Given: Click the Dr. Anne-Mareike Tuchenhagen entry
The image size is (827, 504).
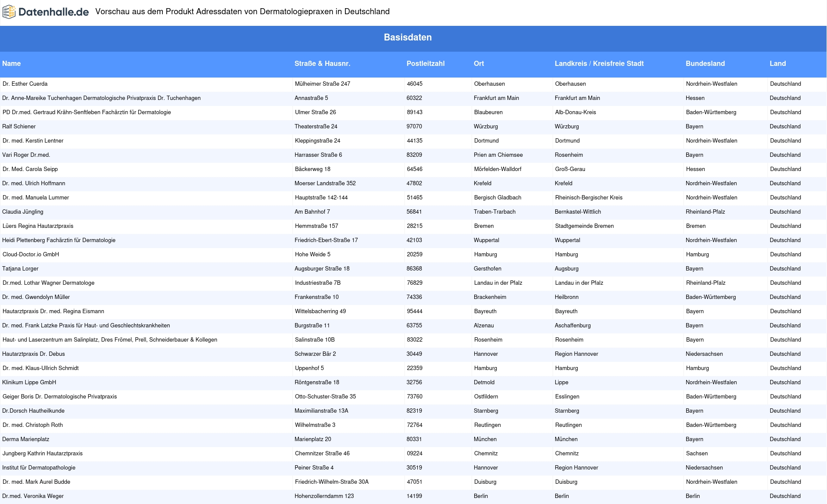Looking at the screenshot, I should click(x=101, y=98).
